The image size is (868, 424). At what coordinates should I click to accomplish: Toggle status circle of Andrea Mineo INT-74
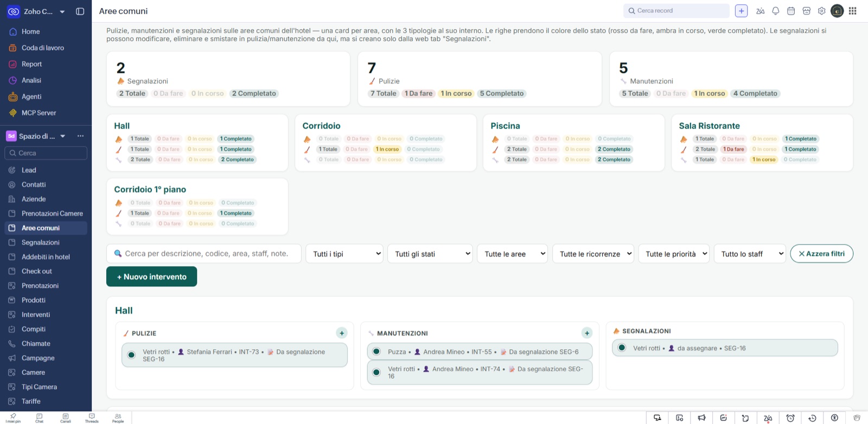pyautogui.click(x=376, y=372)
